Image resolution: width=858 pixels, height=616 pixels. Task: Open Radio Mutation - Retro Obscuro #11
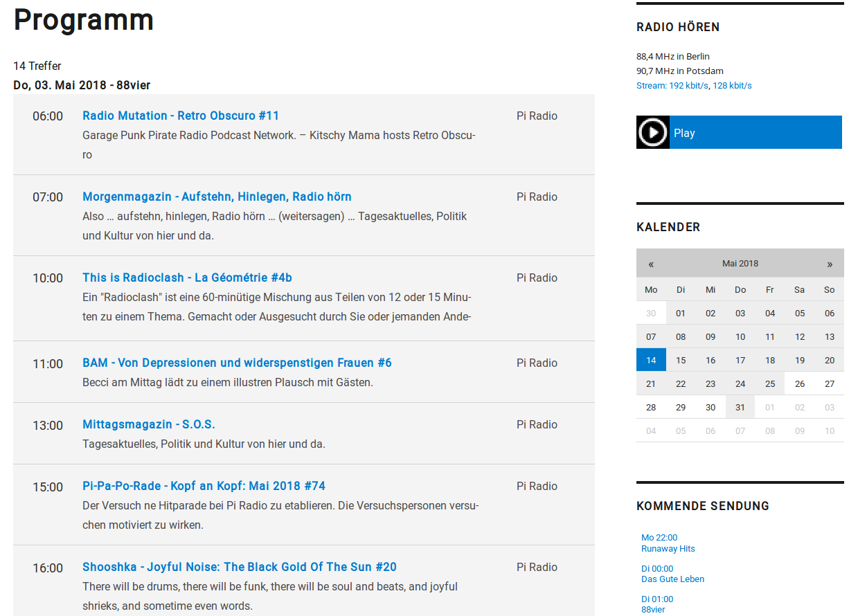tap(180, 116)
